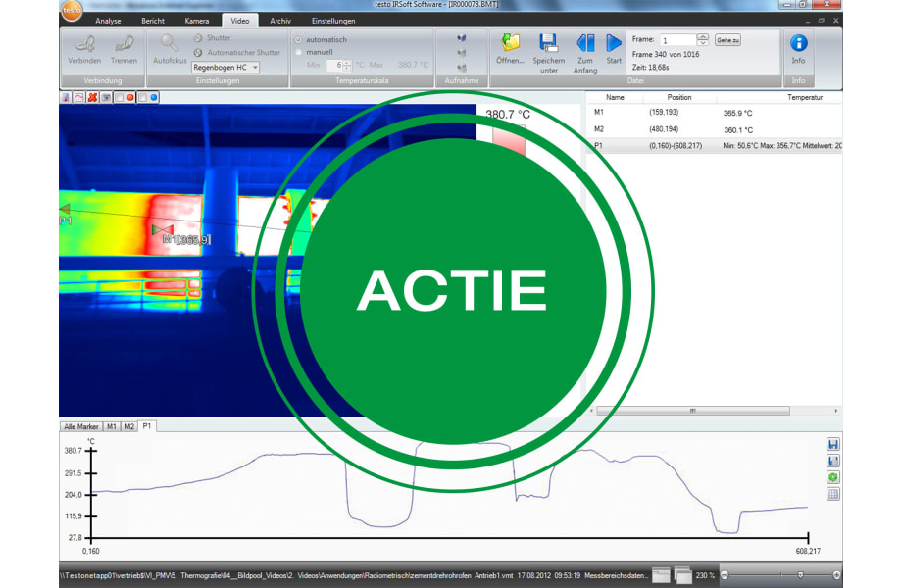This screenshot has height=588, width=902.
Task: Start playback with the blue Start arrow
Action: (613, 43)
